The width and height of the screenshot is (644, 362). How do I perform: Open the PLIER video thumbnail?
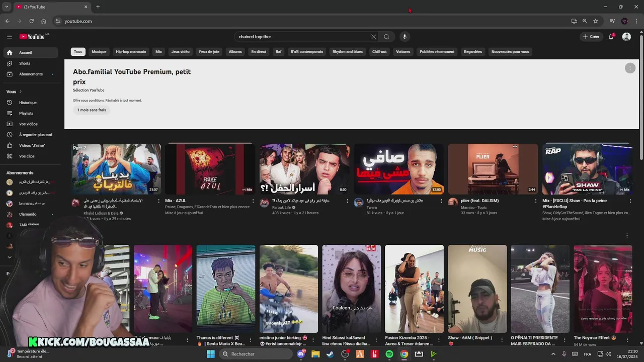pyautogui.click(x=493, y=169)
